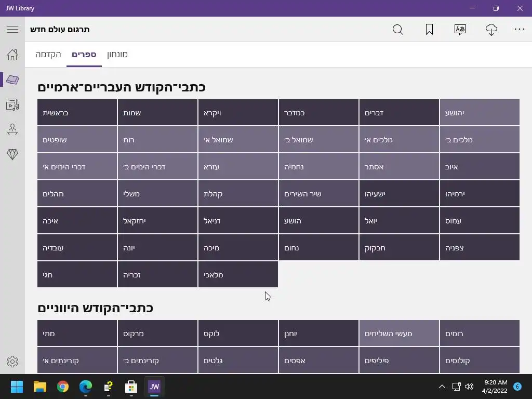The width and height of the screenshot is (532, 399).
Task: Open the זכריה book tile
Action: click(x=157, y=274)
